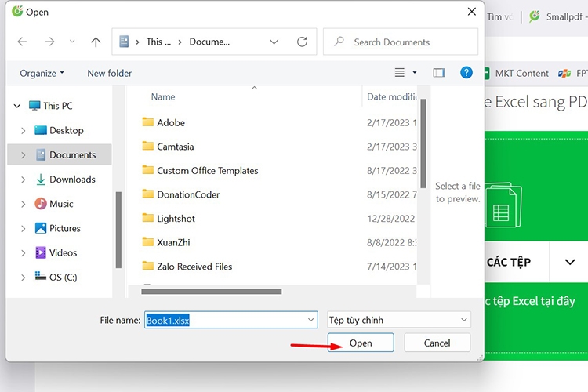588x392 pixels.
Task: Change the view layout icon
Action: (x=399, y=72)
